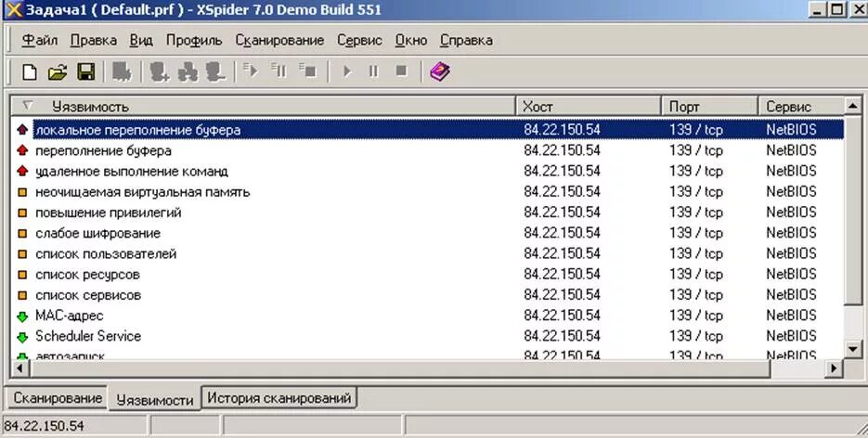Image resolution: width=868 pixels, height=438 pixels.
Task: Sort by the Хост column header
Action: 589,106
